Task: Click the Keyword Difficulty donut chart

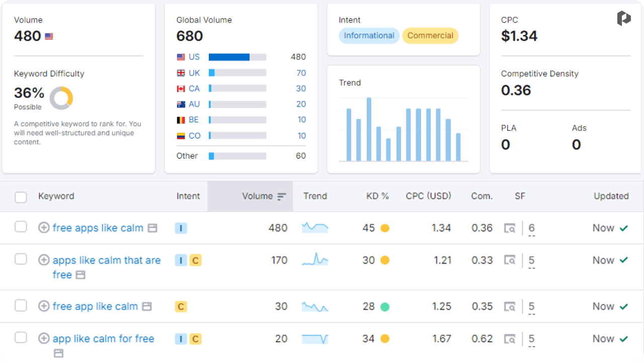Action: point(61,98)
